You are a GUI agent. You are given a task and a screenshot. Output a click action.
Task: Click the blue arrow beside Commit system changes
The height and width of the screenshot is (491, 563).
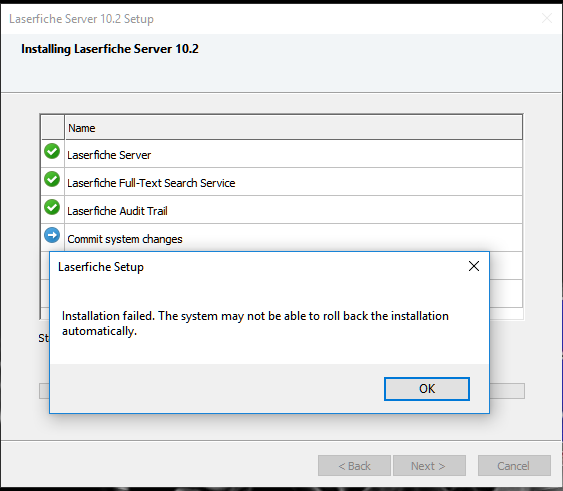(x=52, y=235)
